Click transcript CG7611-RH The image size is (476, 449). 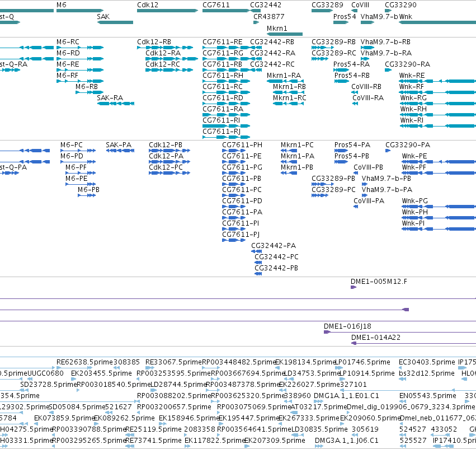point(226,81)
